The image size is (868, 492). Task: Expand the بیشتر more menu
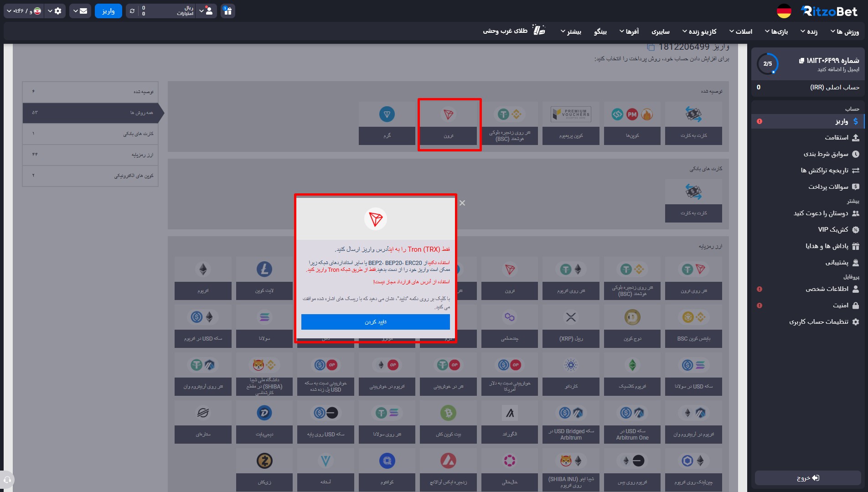[571, 31]
